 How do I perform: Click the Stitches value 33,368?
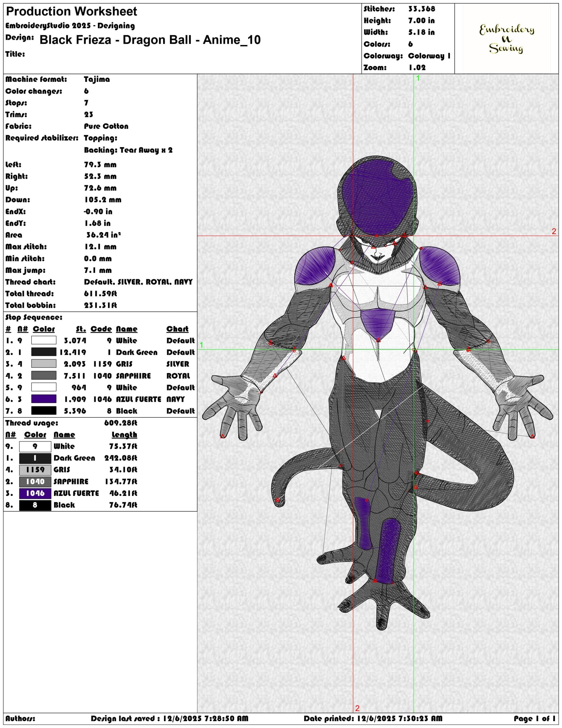[421, 9]
